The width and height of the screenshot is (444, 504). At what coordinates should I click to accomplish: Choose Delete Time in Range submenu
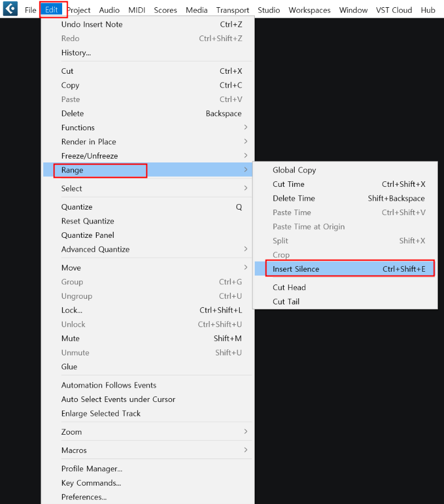pyautogui.click(x=345, y=198)
